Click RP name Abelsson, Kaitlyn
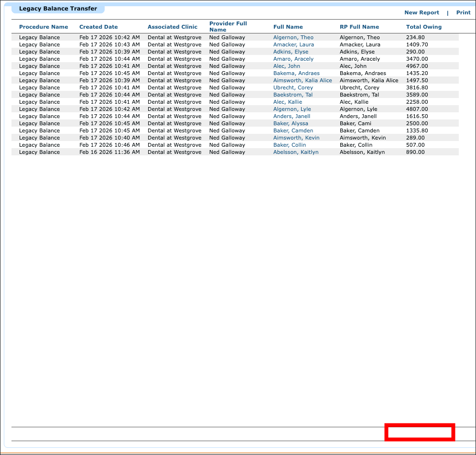 [362, 152]
